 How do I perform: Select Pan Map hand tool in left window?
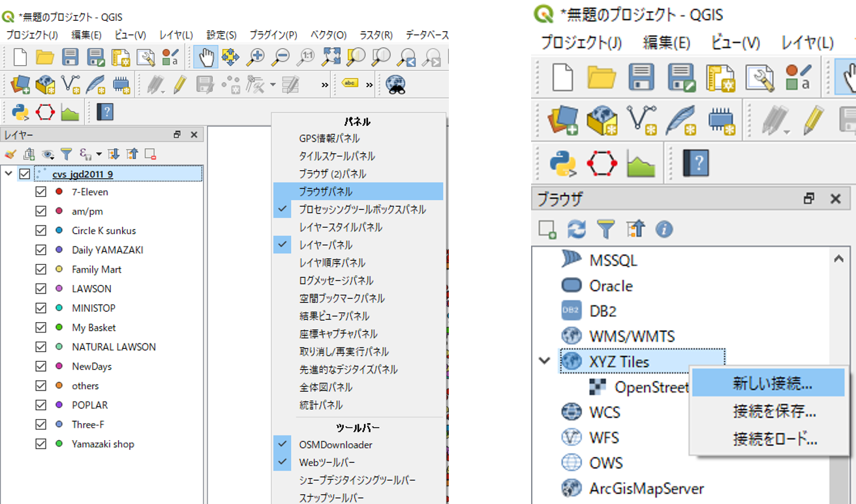[x=206, y=57]
